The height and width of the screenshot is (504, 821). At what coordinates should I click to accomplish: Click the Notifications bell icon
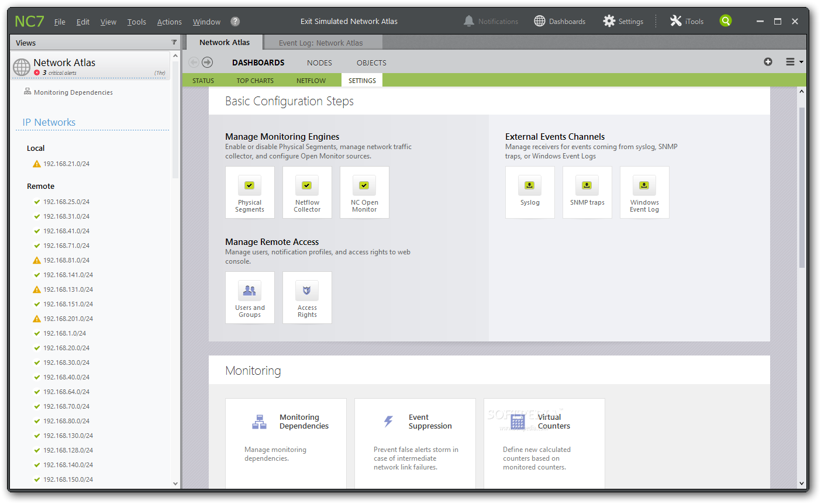468,21
